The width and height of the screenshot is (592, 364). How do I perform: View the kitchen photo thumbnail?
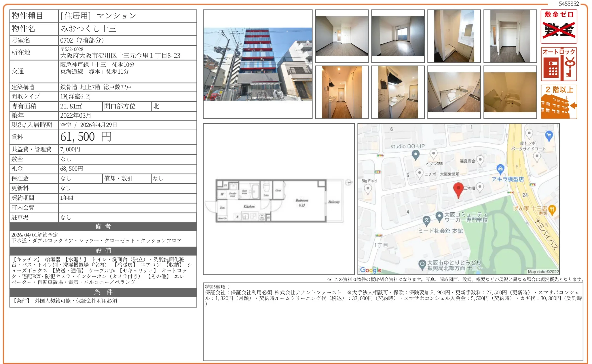click(x=454, y=92)
